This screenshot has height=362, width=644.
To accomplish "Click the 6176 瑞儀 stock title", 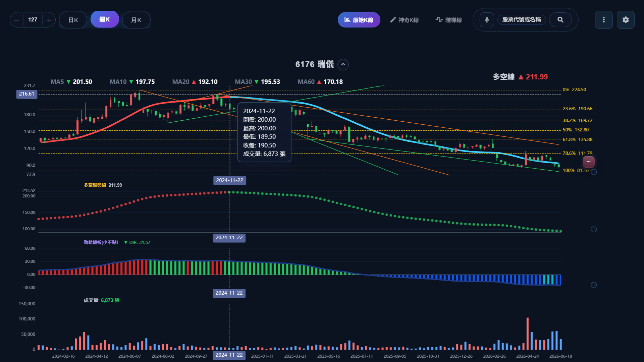I will [x=315, y=64].
